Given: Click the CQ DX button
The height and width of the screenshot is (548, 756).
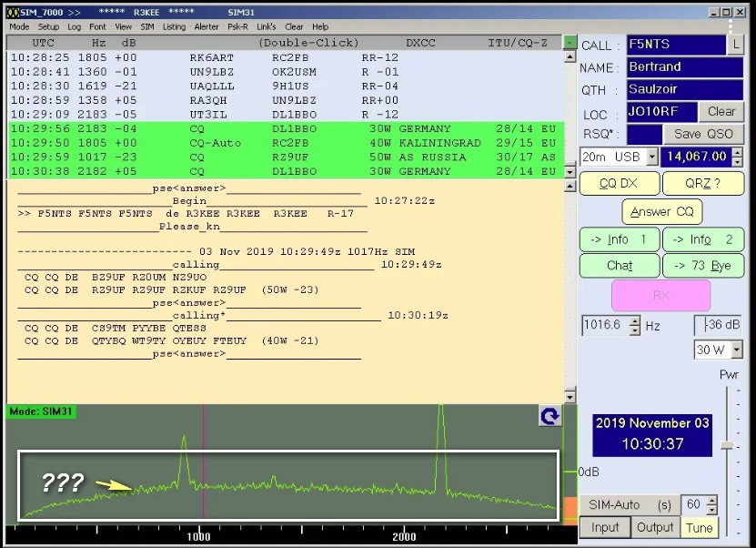Looking at the screenshot, I should pyautogui.click(x=618, y=184).
